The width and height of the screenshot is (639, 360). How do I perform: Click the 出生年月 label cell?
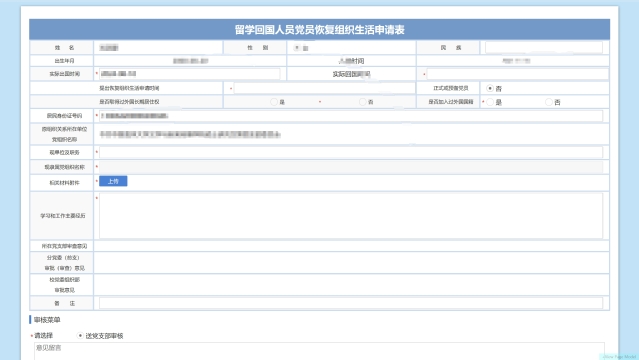(62, 61)
